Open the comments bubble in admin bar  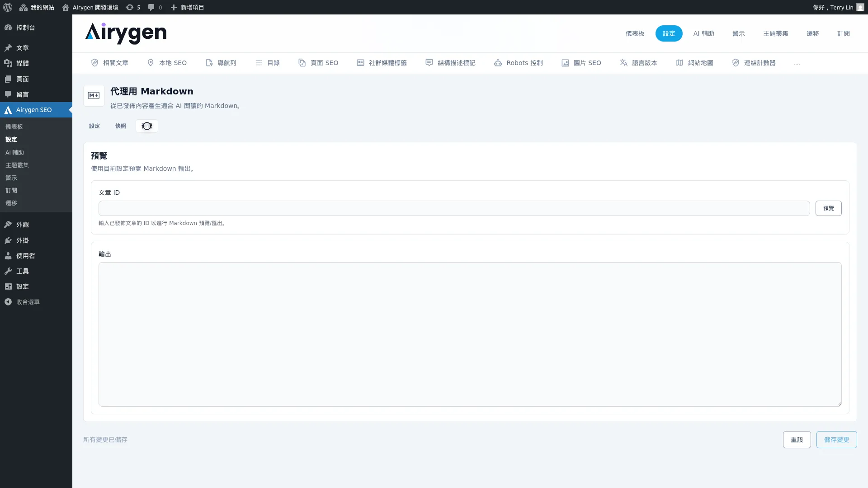tap(155, 7)
